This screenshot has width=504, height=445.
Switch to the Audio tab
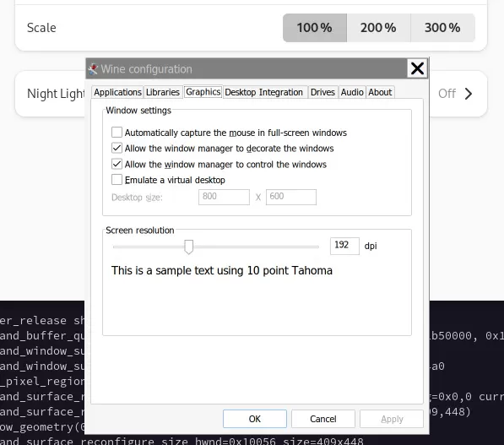[x=352, y=92]
